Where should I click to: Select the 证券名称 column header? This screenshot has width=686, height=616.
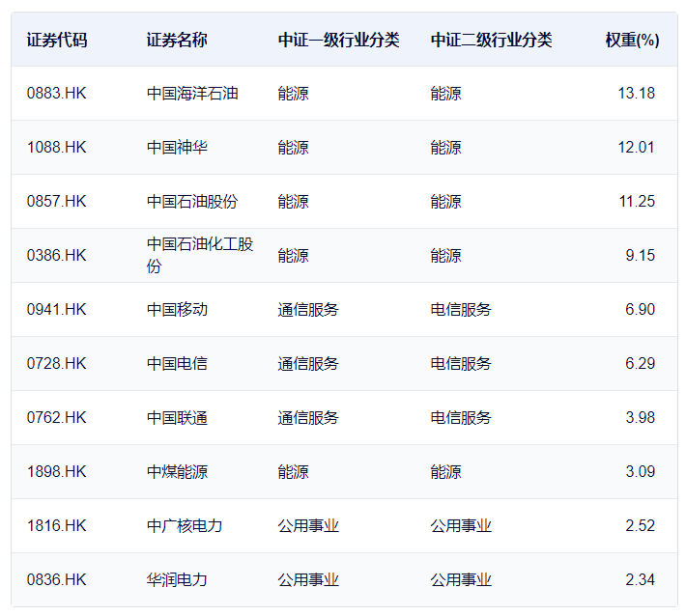(x=177, y=40)
